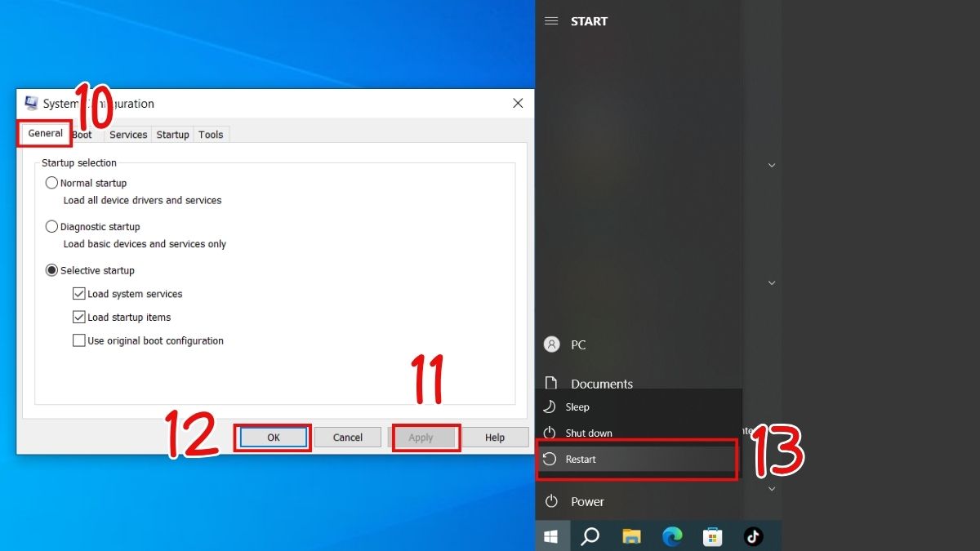
Task: Uncheck Load startup items
Action: (x=78, y=317)
